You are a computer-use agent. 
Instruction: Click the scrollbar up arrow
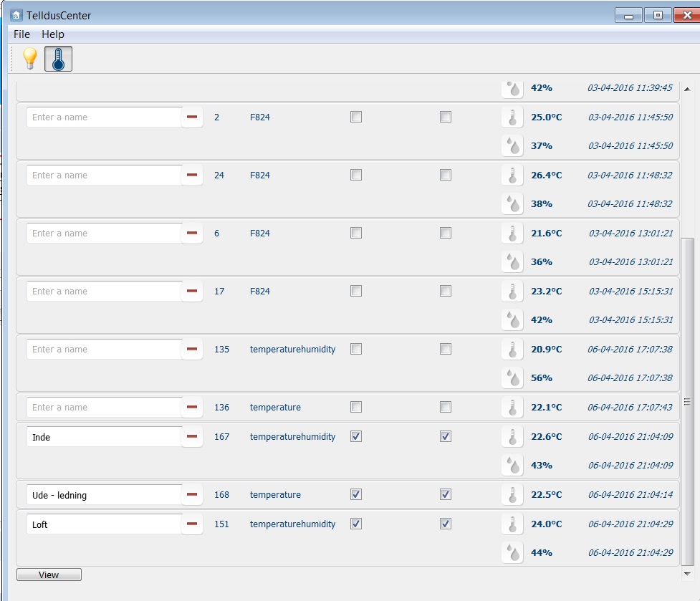pos(688,90)
